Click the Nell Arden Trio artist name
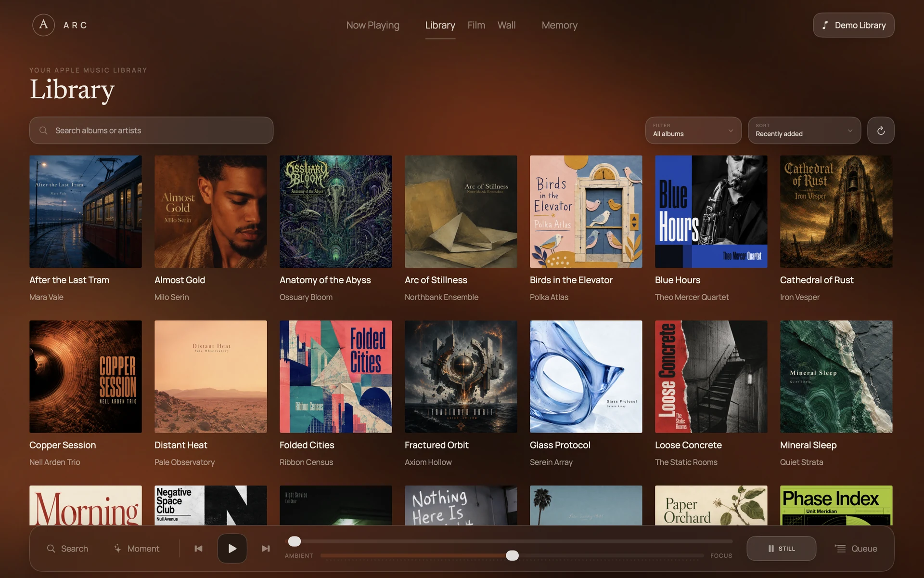The width and height of the screenshot is (924, 578). click(55, 462)
